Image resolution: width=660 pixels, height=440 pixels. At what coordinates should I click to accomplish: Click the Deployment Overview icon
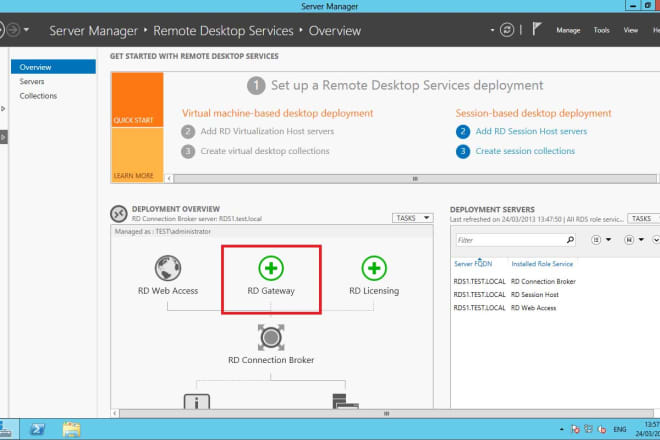pos(119,213)
